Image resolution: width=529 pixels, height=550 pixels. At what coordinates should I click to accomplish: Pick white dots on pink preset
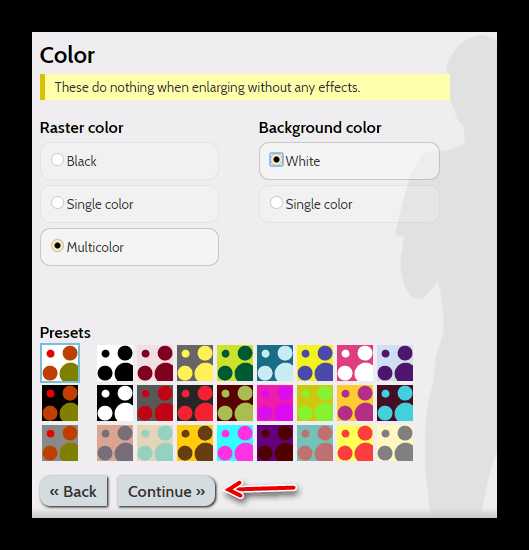(x=355, y=363)
